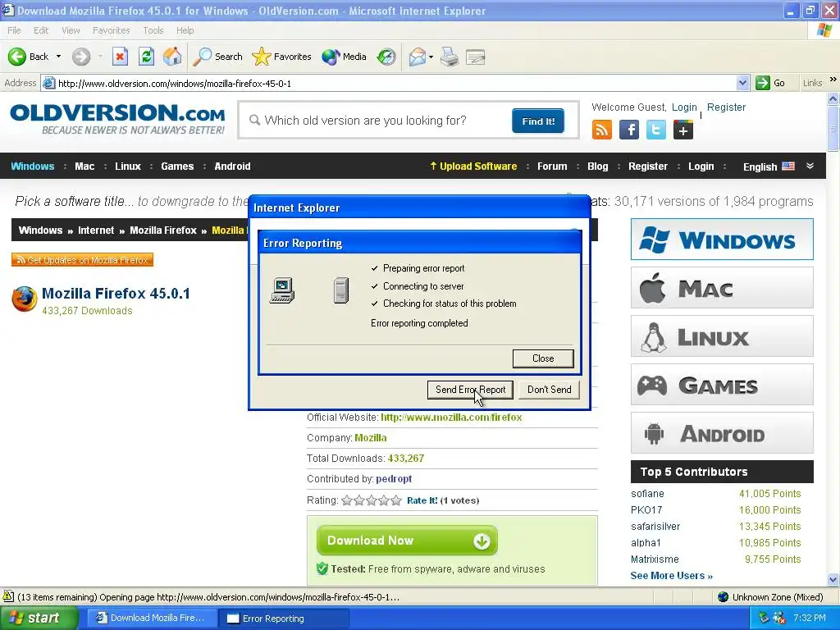Open the File menu
The width and height of the screenshot is (840, 630).
point(14,30)
